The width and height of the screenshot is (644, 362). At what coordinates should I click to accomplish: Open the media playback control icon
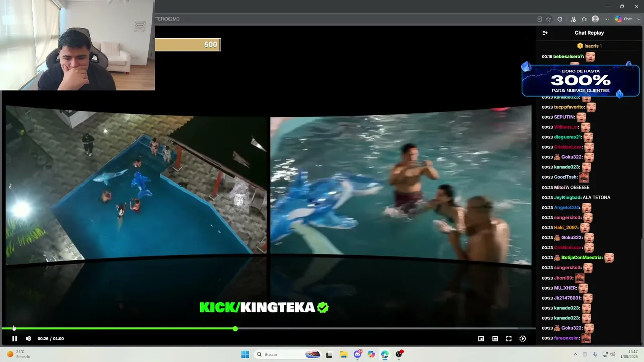click(x=573, y=19)
